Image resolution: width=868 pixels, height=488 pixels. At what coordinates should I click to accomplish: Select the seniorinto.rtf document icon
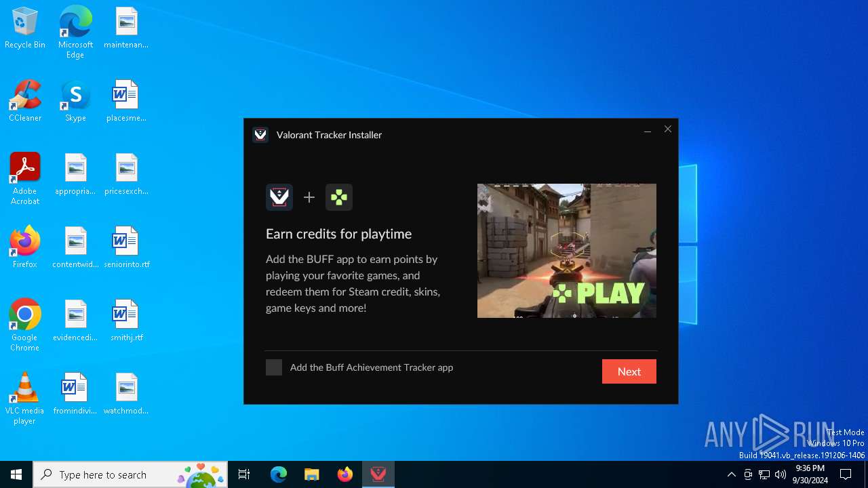tap(126, 248)
